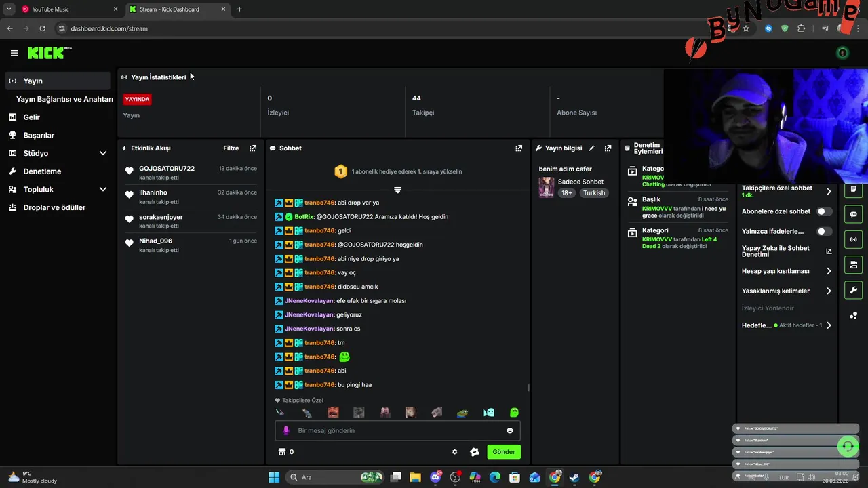Select the green blob emote
The height and width of the screenshot is (488, 868).
514,412
